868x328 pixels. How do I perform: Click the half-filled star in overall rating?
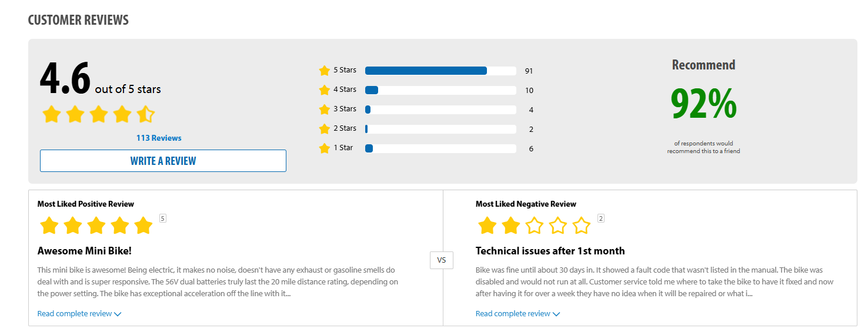click(x=145, y=114)
